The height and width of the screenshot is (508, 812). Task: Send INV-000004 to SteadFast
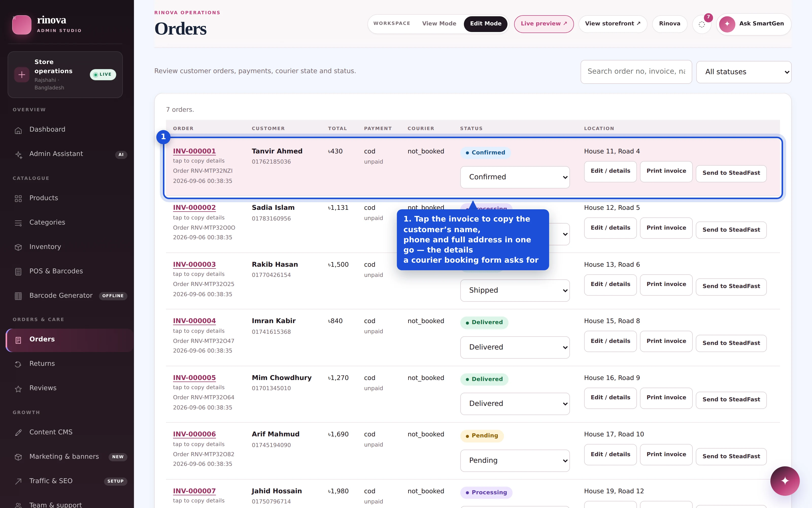click(x=731, y=343)
